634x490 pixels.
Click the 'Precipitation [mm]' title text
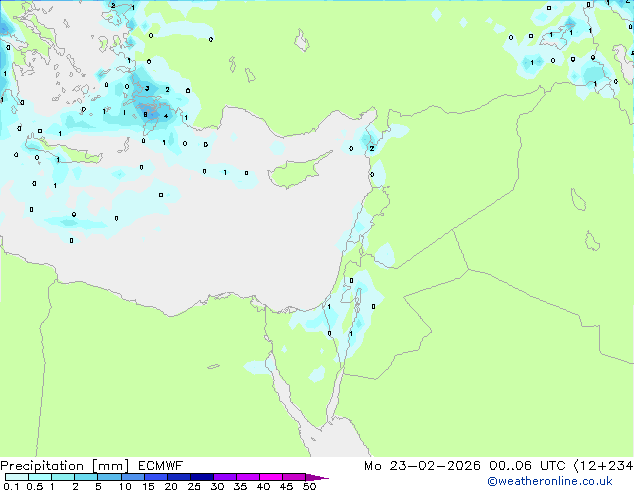coord(65,466)
